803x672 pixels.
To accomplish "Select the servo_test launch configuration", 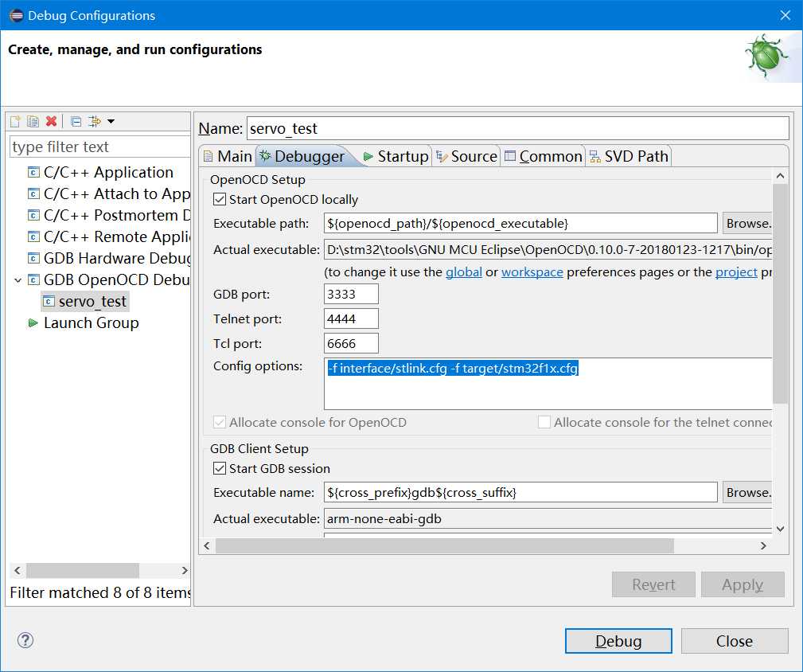I will tap(92, 302).
